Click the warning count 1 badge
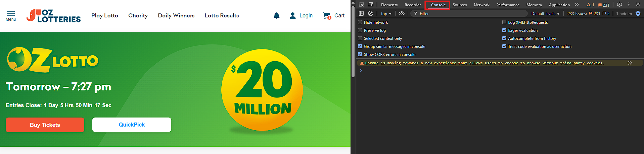The width and height of the screenshot is (644, 154). click(590, 5)
